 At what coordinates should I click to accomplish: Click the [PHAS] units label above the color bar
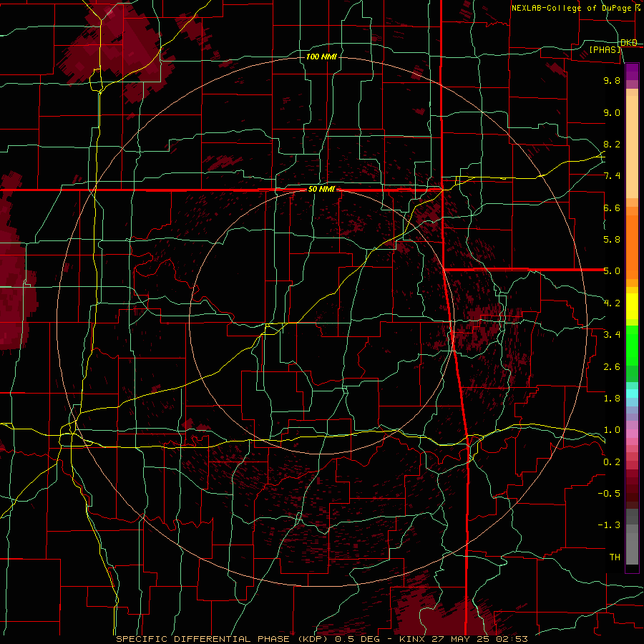tap(605, 49)
